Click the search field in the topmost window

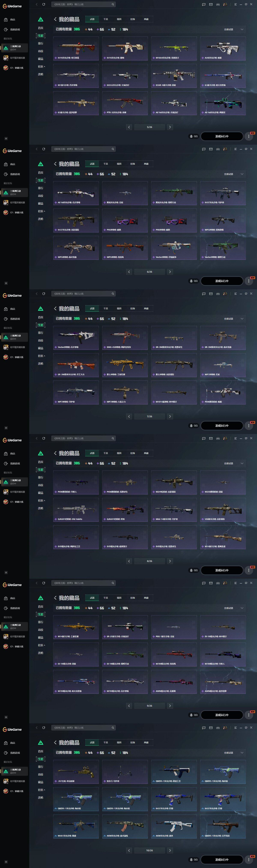click(83, 4)
